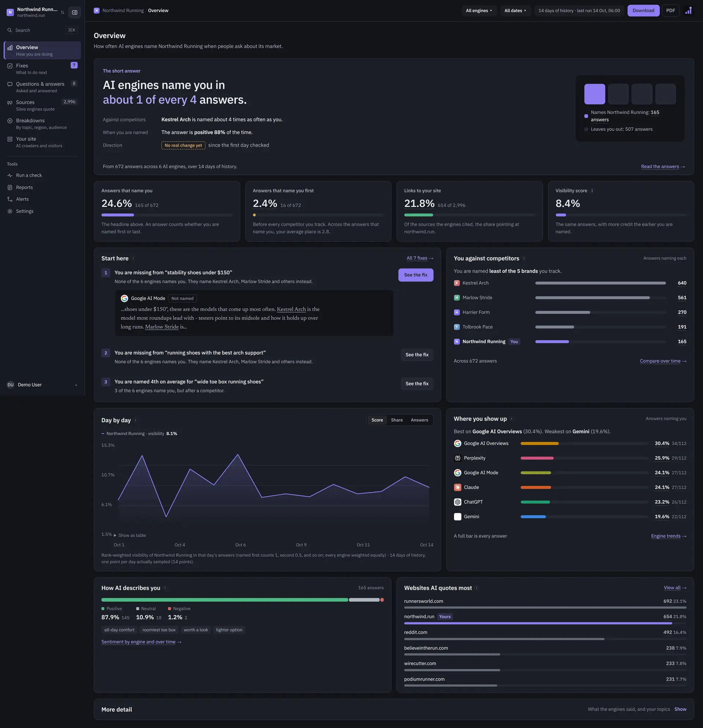Click the Kestrel Arch brand badge icon
The image size is (703, 728).
point(457,283)
